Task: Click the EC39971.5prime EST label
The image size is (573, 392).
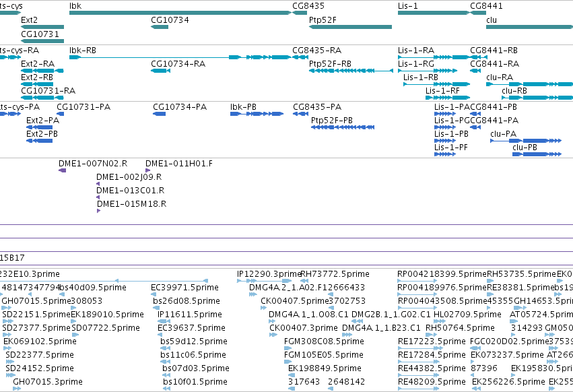Action: [x=184, y=288]
